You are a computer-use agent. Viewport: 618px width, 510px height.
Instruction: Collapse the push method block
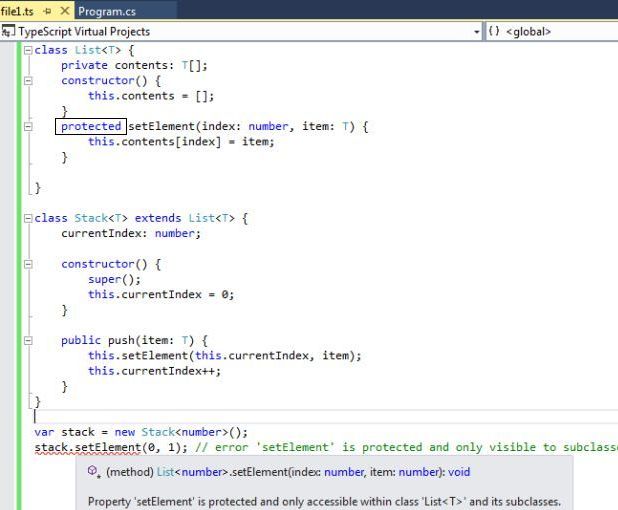point(28,341)
